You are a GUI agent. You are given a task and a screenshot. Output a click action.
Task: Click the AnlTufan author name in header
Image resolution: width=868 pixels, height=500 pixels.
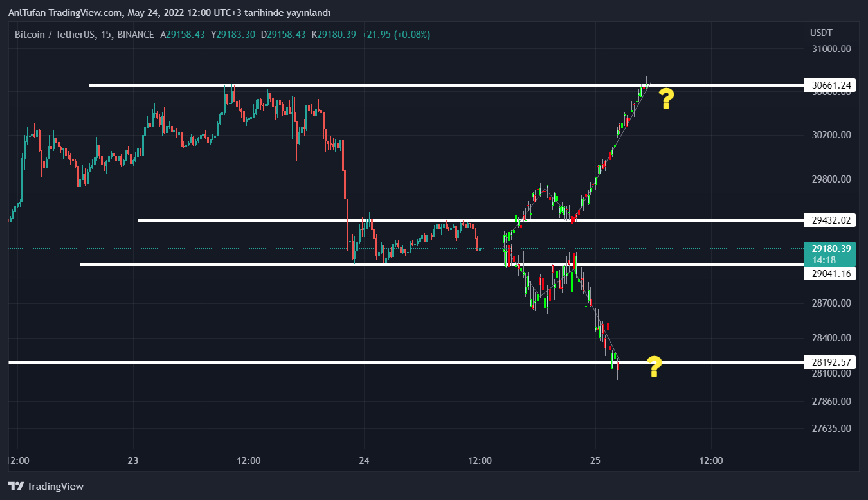27,13
